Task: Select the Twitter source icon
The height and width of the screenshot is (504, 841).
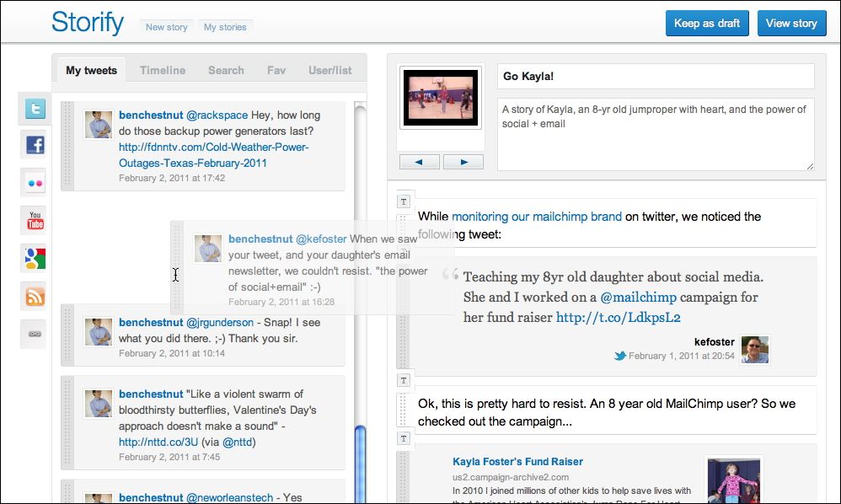Action: (35, 109)
